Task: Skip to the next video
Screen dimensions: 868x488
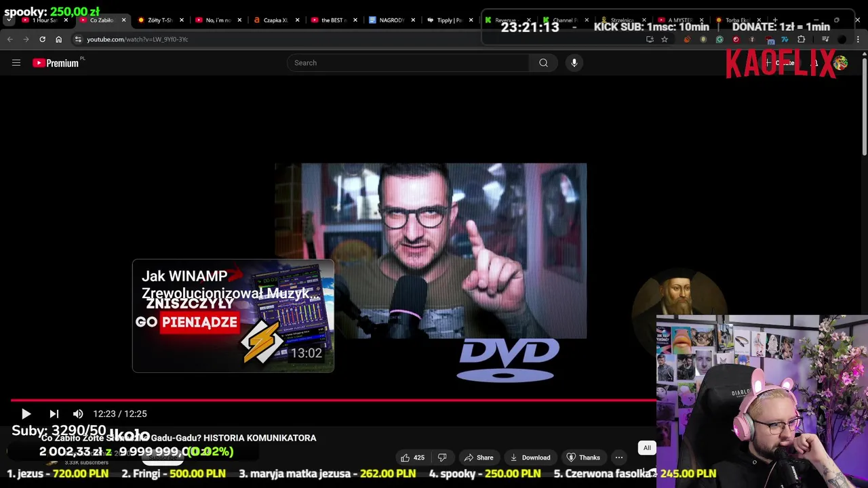Action: (x=54, y=413)
